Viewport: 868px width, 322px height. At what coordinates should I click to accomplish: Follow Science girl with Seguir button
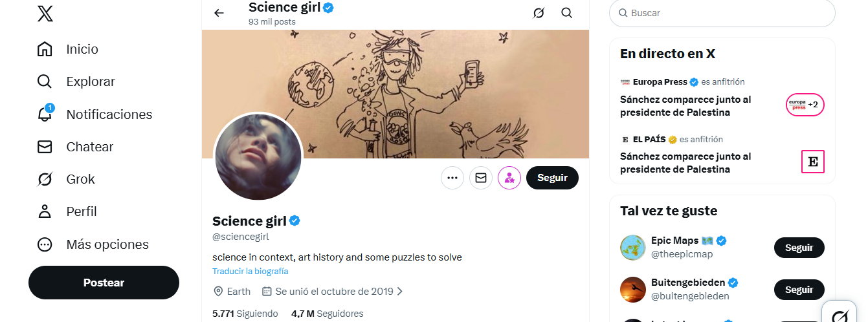(x=552, y=178)
